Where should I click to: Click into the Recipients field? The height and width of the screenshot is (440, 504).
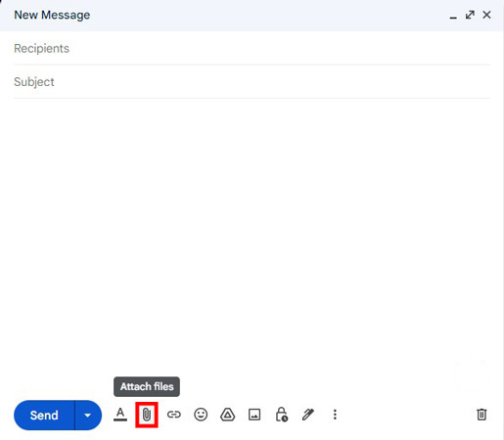pos(252,49)
